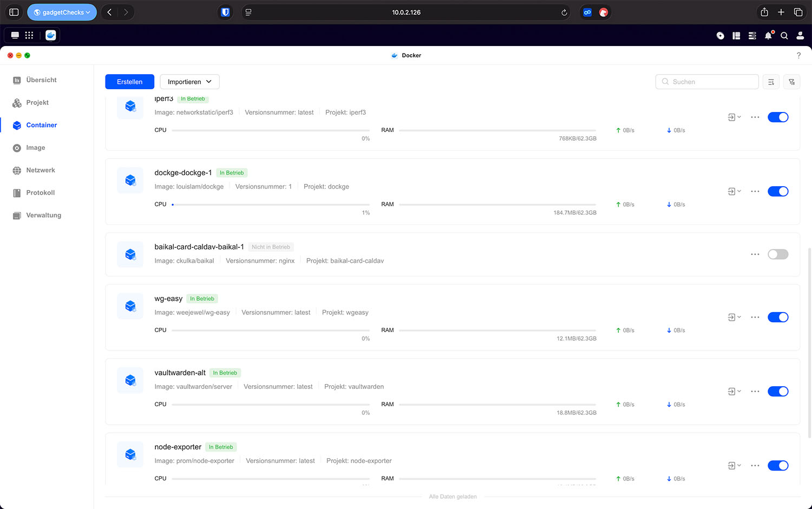Disable the dockge-dockge-1 container switch
Image resolution: width=812 pixels, height=509 pixels.
click(x=777, y=191)
